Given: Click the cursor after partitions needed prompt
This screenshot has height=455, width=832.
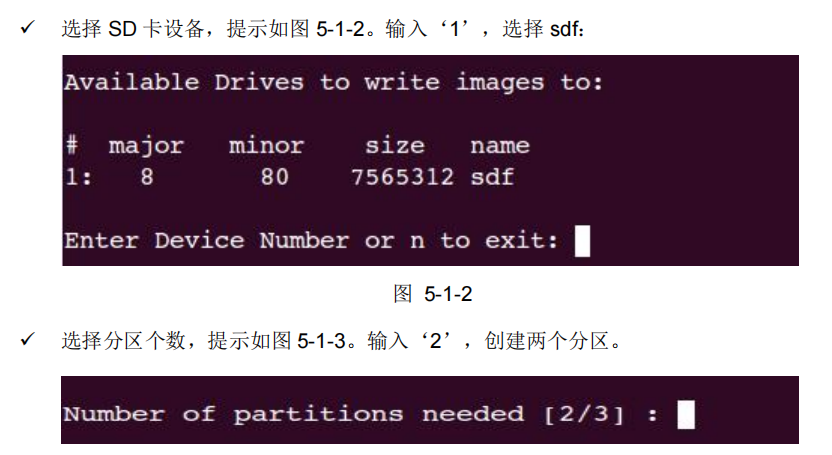Looking at the screenshot, I should click(686, 414).
